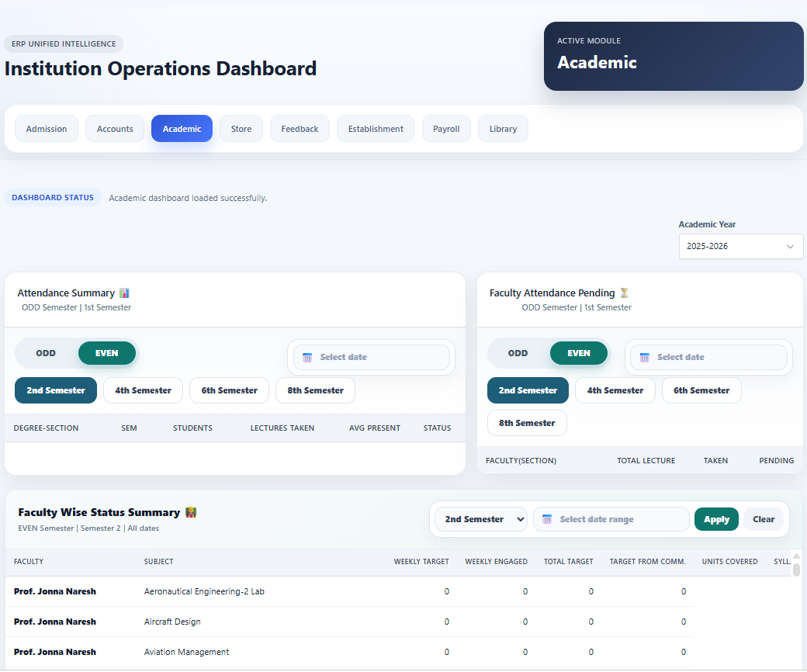
Task: Click Academic dashboard loaded successfully message
Action: pos(188,198)
